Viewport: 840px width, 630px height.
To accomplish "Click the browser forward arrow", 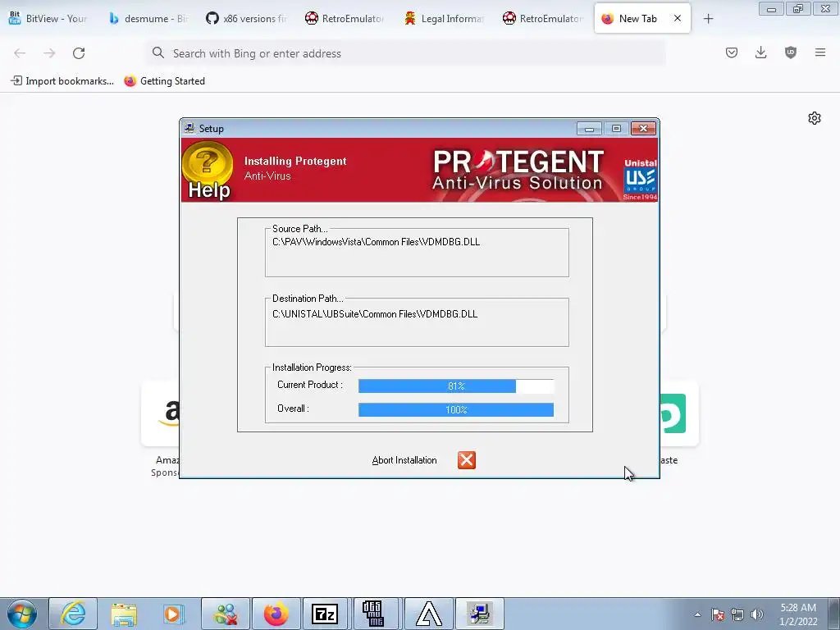I will (49, 53).
